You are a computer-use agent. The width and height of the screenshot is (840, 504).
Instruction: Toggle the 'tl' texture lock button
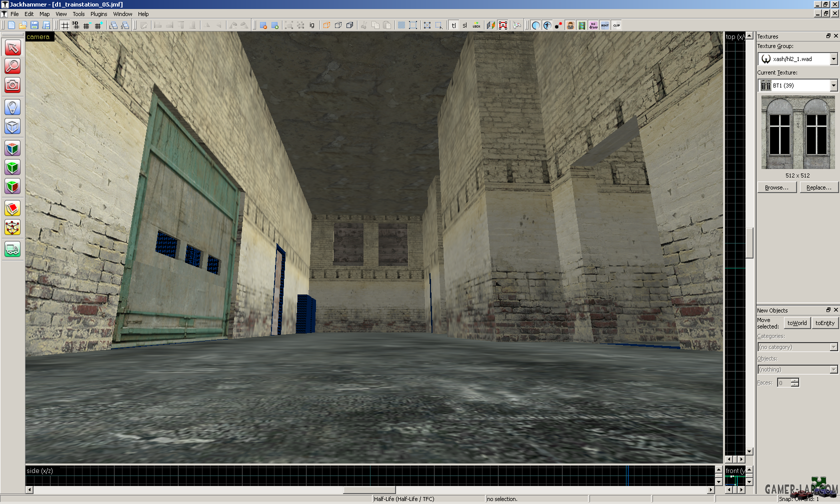pos(453,25)
